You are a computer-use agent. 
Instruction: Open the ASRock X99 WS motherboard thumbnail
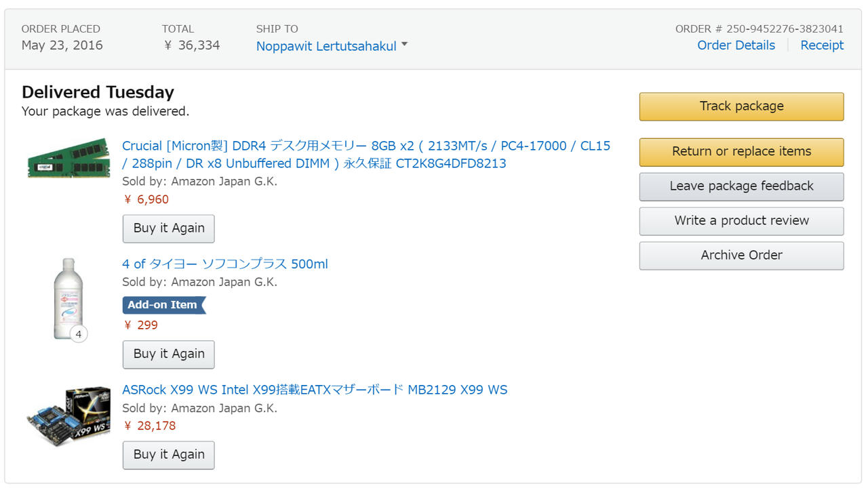click(68, 415)
